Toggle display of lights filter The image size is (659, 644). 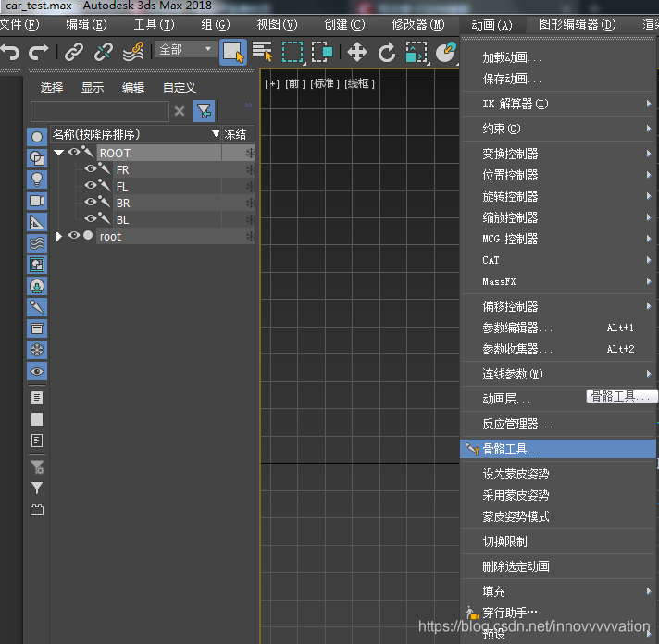pos(37,180)
